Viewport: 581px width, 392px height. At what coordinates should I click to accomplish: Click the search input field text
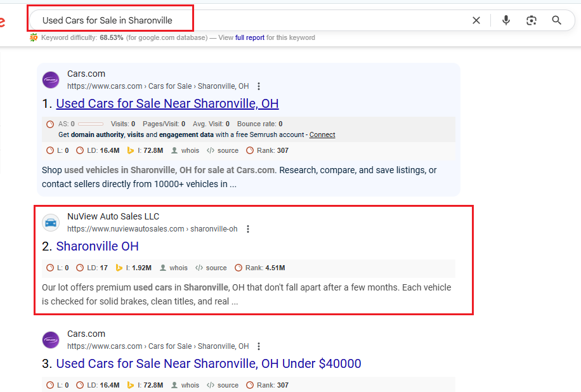(x=107, y=20)
